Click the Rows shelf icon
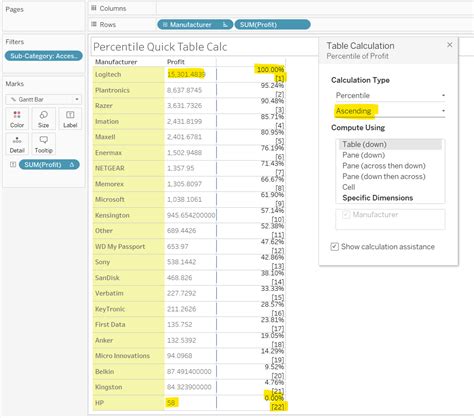 (x=94, y=24)
